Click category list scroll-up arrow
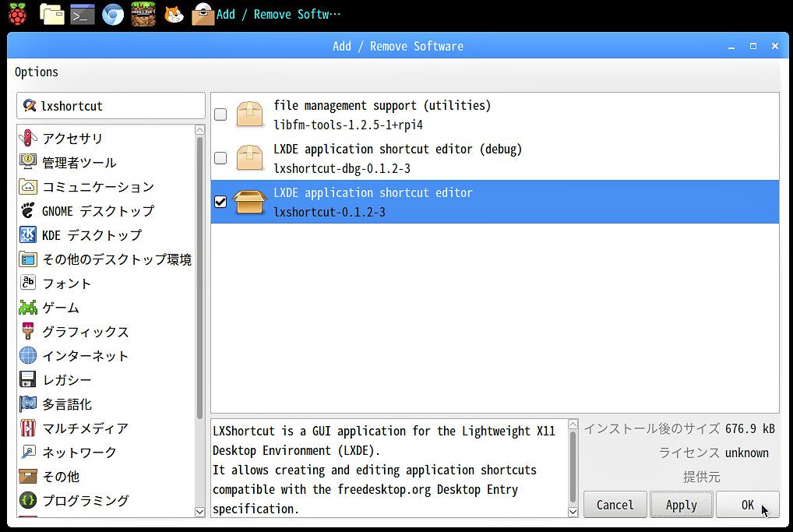The width and height of the screenshot is (793, 532). pyautogui.click(x=199, y=130)
